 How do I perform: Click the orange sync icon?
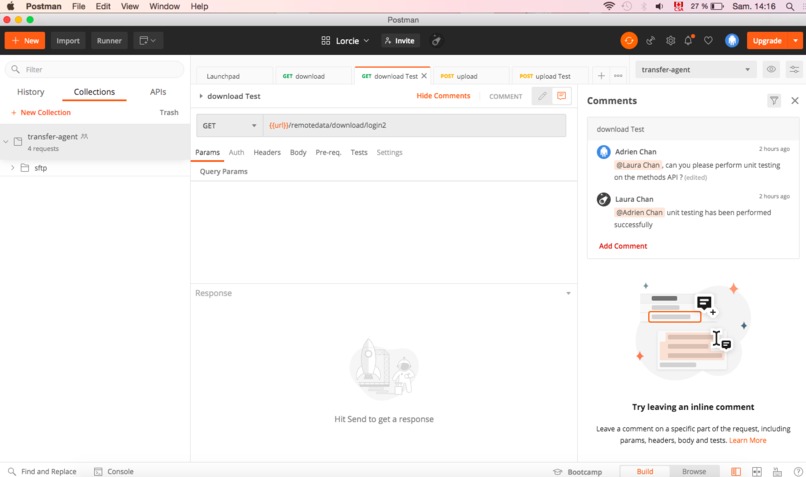coord(629,41)
